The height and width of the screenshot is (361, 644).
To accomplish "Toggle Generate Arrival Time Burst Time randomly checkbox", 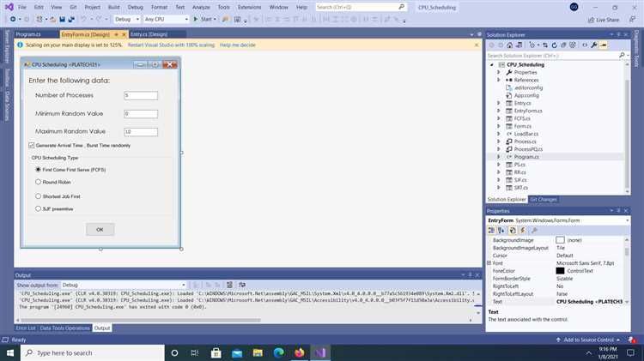I will (x=32, y=145).
